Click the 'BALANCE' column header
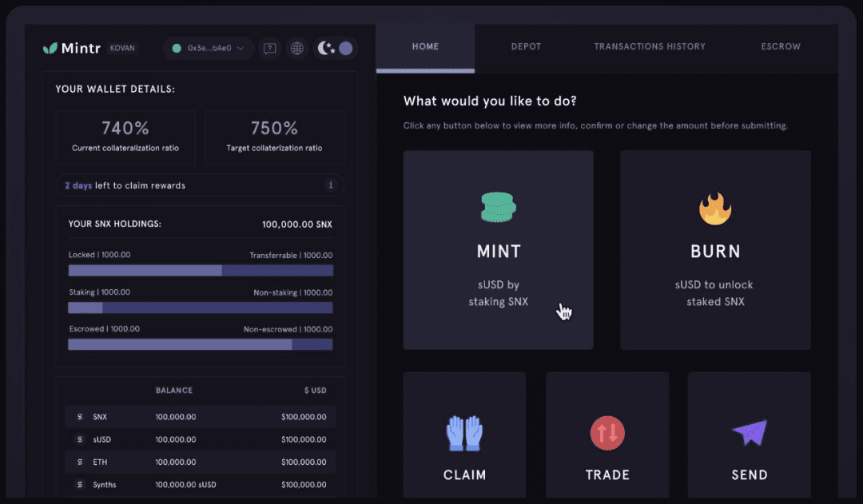863x504 pixels. tap(174, 390)
